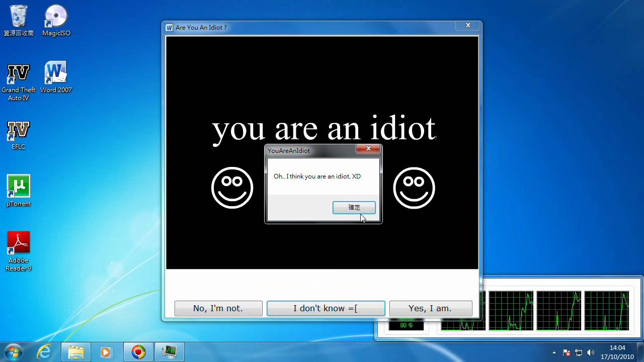Screen dimensions: 644x362
Task: Click the 80 % CPU usage meter
Action: click(x=406, y=325)
